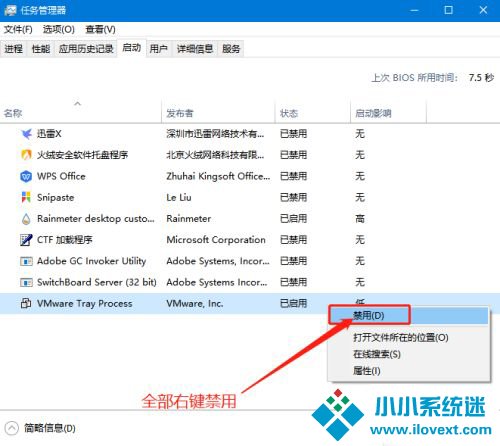Click publisher Le Liu

(x=179, y=198)
